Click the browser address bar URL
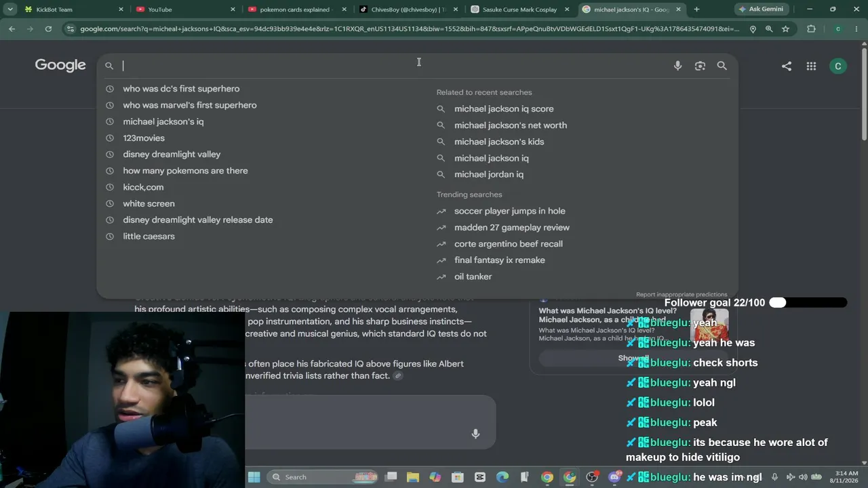Screen dimensions: 868x488 click(409, 29)
